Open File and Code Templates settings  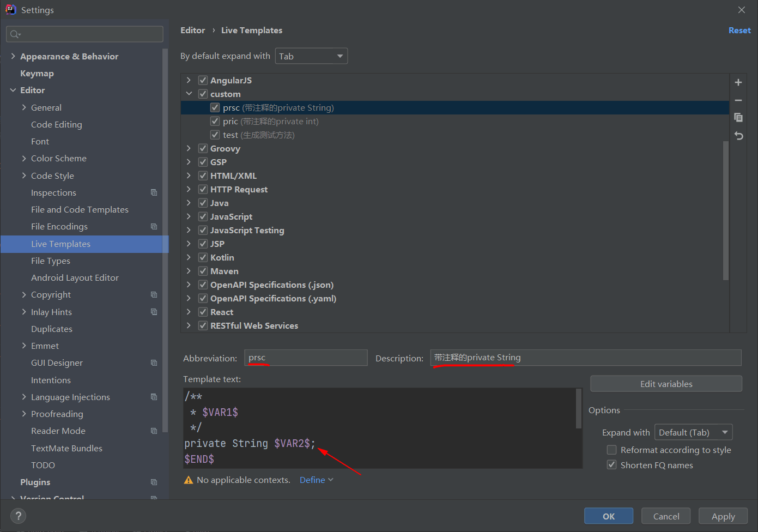tap(80, 209)
